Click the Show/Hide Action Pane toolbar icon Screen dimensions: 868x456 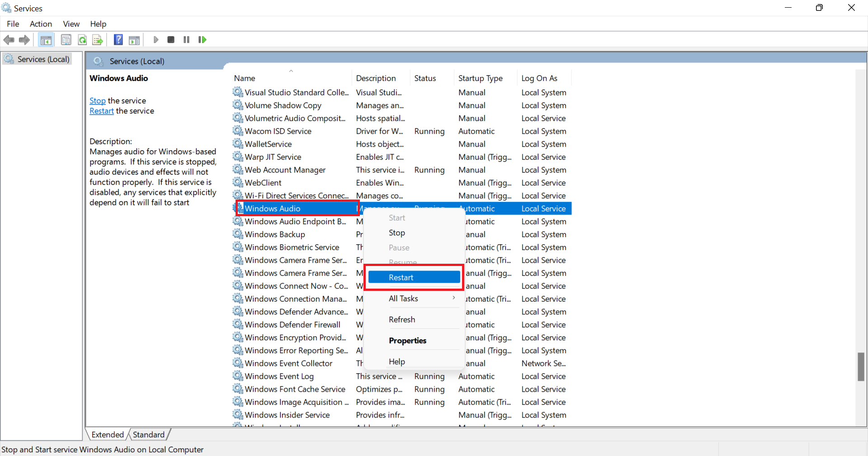[134, 40]
